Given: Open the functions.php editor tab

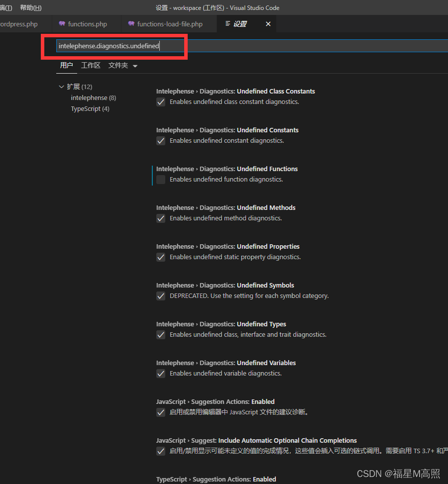Looking at the screenshot, I should click(88, 24).
